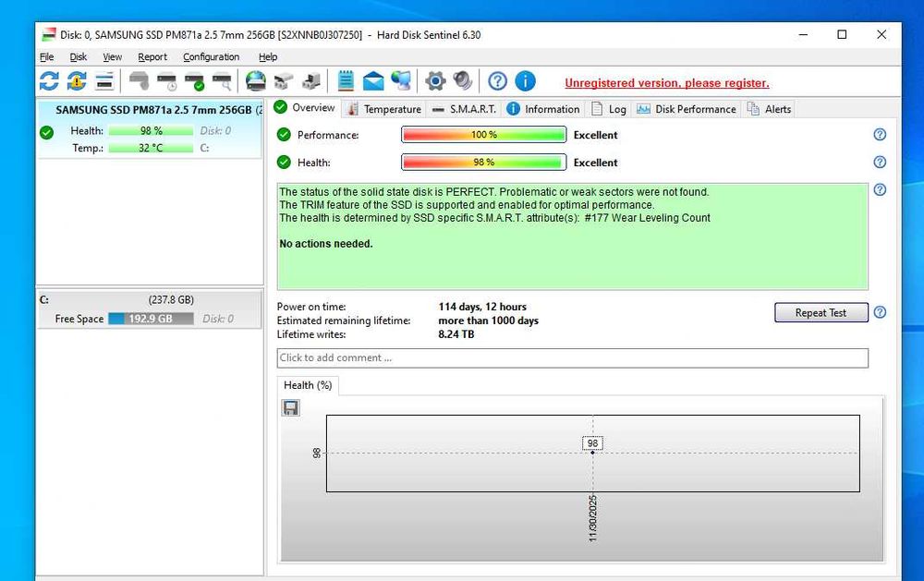Click green check icon in disk list
This screenshot has width=924, height=581.
coord(46,133)
